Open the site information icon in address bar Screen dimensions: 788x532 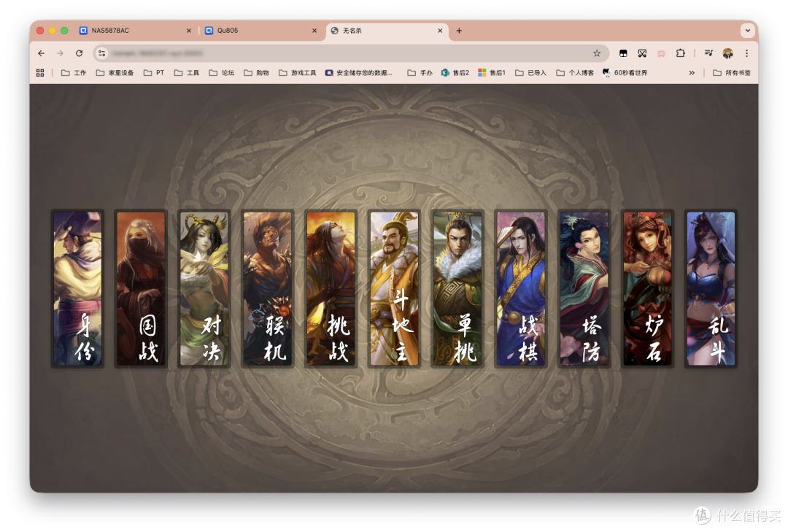coord(102,53)
